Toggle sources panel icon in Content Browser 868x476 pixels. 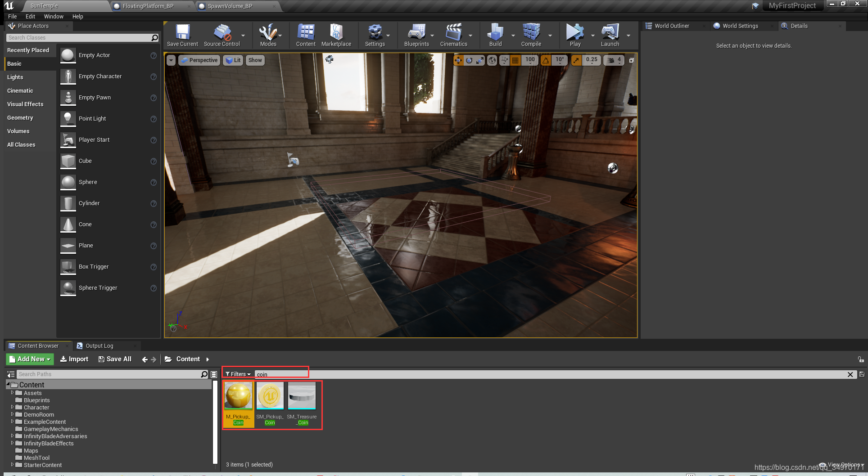click(11, 374)
